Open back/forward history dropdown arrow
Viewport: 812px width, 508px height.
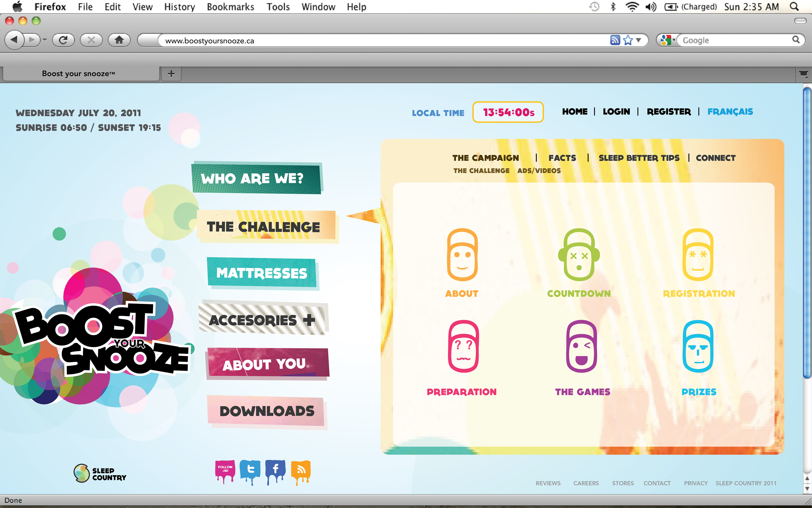(45, 40)
